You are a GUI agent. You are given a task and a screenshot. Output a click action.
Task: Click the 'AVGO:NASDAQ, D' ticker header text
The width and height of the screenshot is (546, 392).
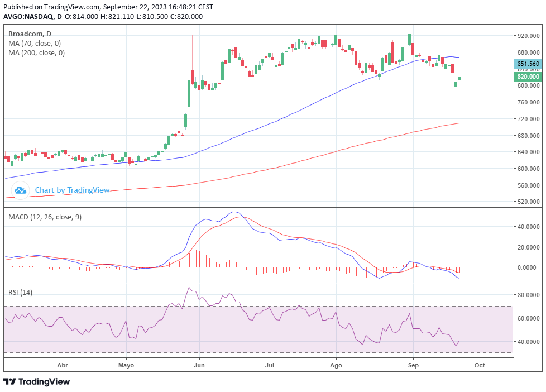point(33,17)
